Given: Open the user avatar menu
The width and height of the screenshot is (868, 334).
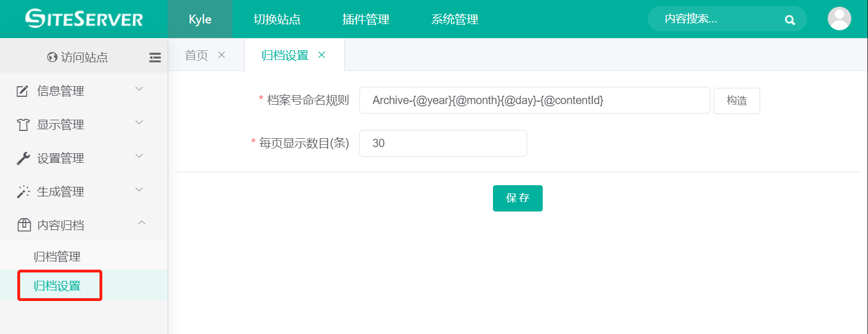Looking at the screenshot, I should [x=839, y=19].
